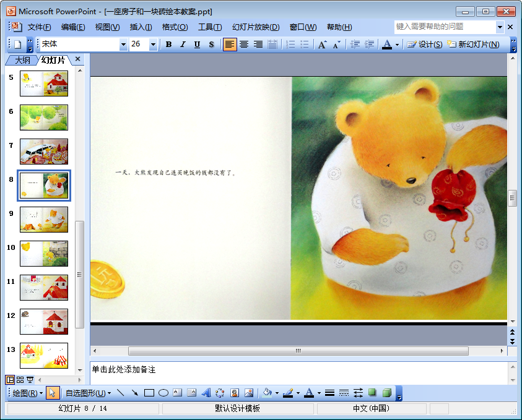Toggle center text alignment
This screenshot has height=420, width=522.
point(244,45)
